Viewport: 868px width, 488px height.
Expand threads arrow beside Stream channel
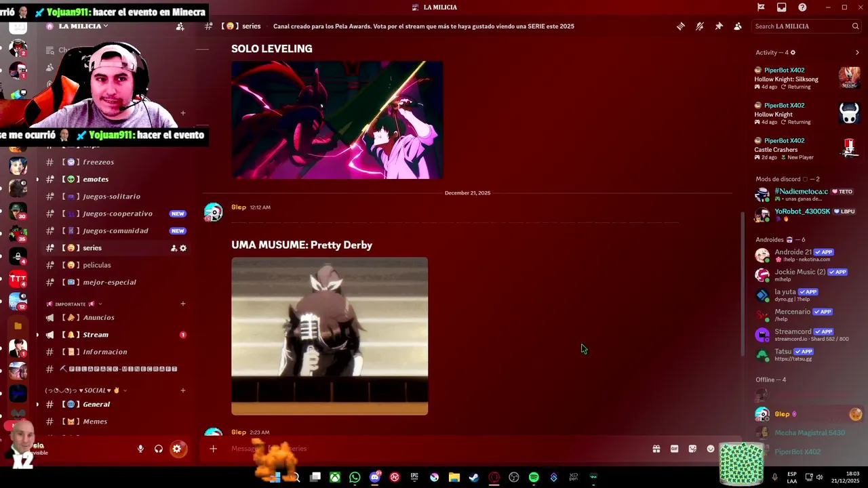37,335
